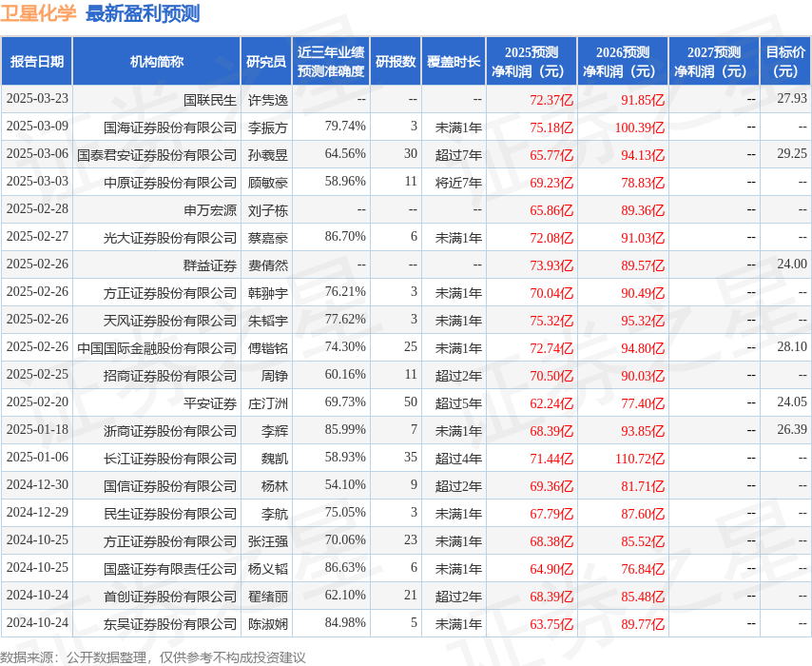Click the 覆盖时长 column header

[454, 62]
